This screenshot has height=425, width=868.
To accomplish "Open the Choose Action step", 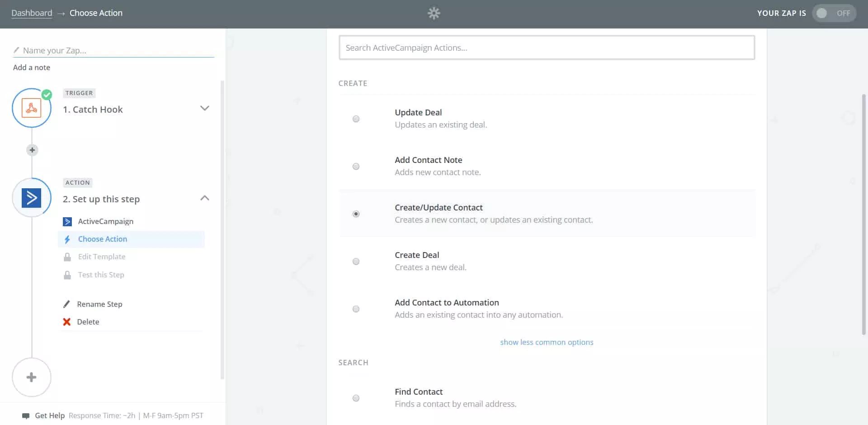I will coord(131,239).
